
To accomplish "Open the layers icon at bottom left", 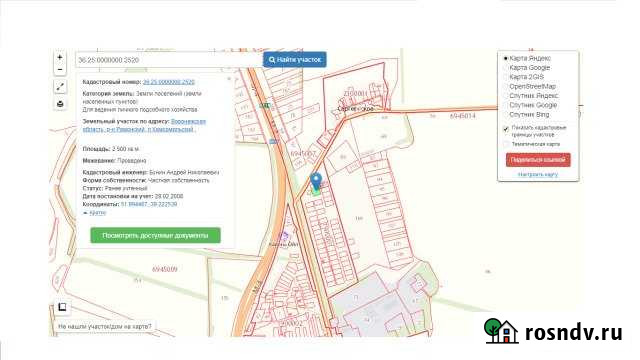I will coord(62,307).
